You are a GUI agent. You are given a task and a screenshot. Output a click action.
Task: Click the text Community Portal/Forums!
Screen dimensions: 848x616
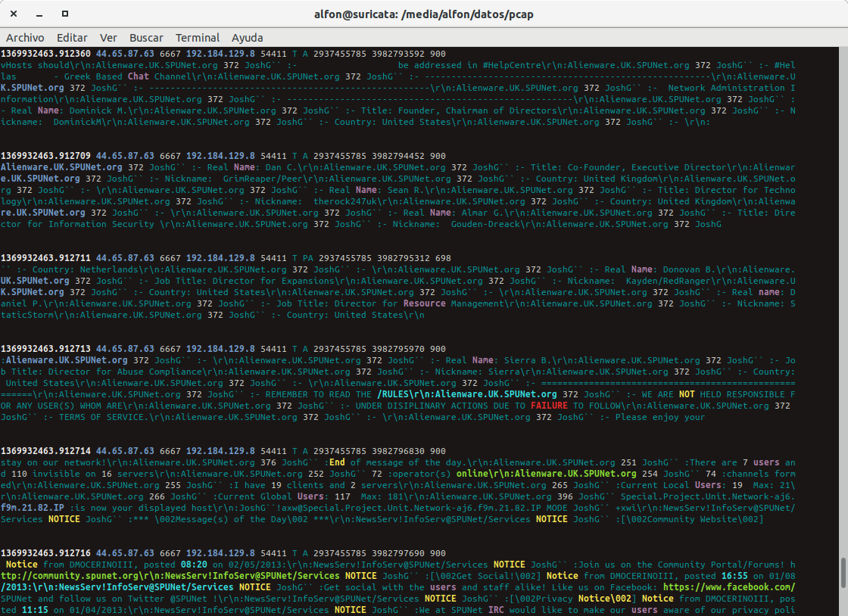(x=721, y=565)
